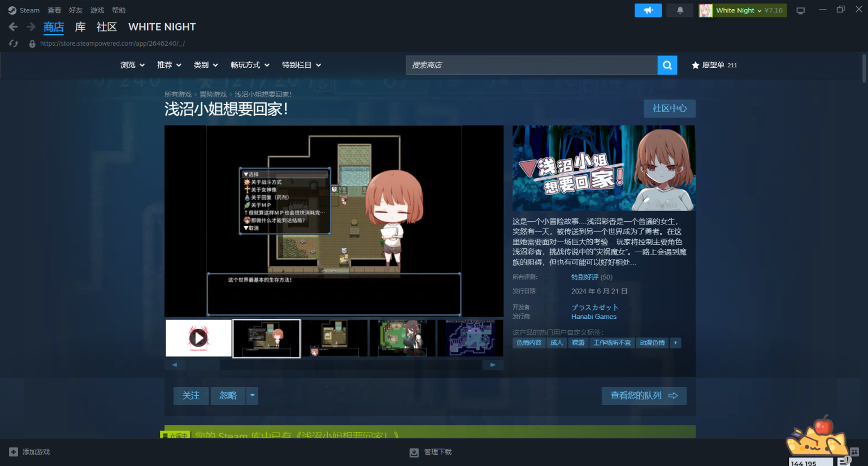Image resolution: width=868 pixels, height=466 pixels.
Task: Click the Big Picture mode monitor icon
Action: pos(800,10)
